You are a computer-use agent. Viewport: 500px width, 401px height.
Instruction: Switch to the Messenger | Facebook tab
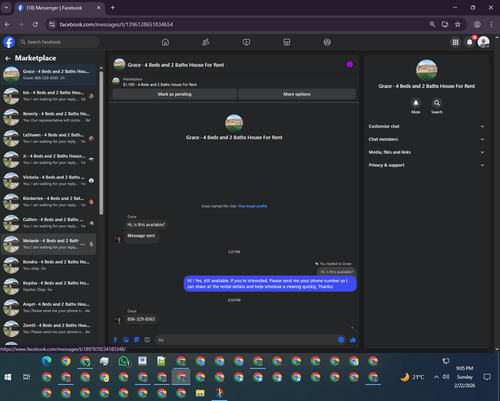click(x=59, y=8)
